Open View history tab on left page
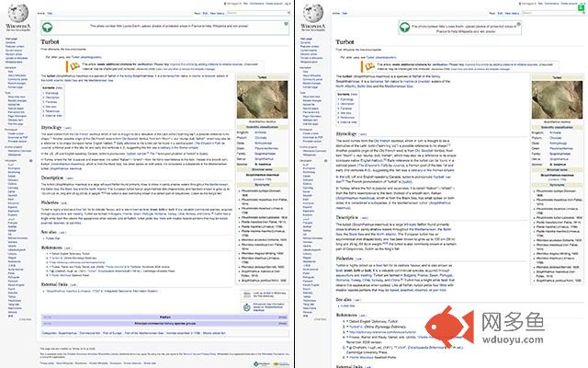This screenshot has width=588, height=368. click(217, 14)
